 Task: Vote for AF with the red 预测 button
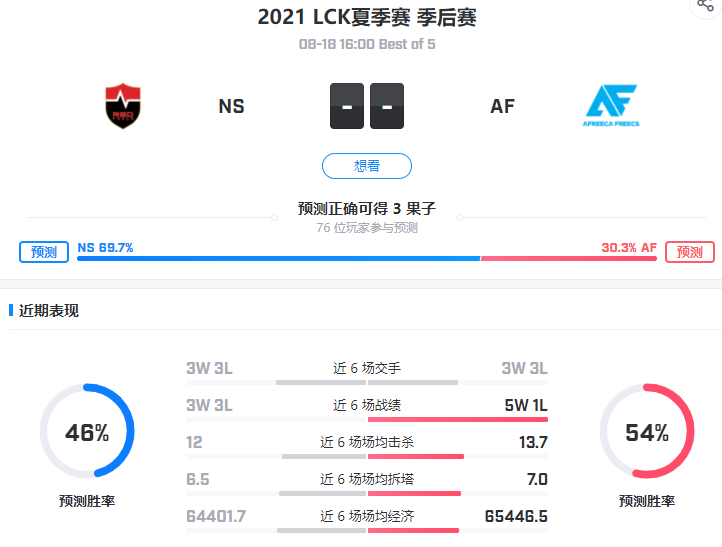689,252
